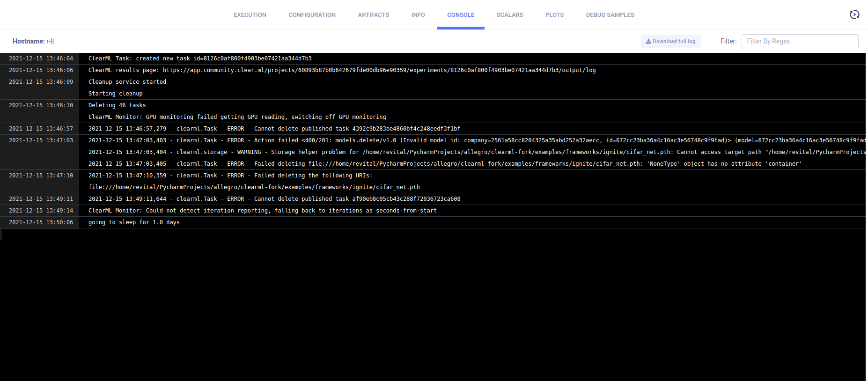Select the 'Cleanup service started' log line
Screen dimensions: 868x381
pos(127,82)
